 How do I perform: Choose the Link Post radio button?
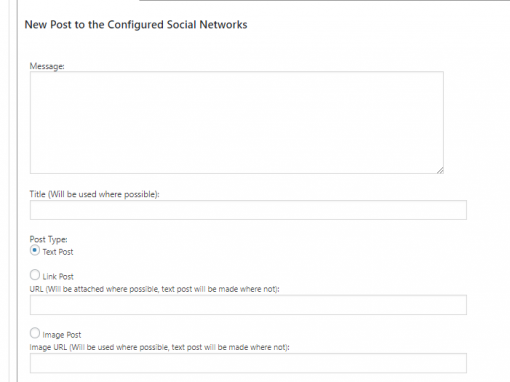35,275
